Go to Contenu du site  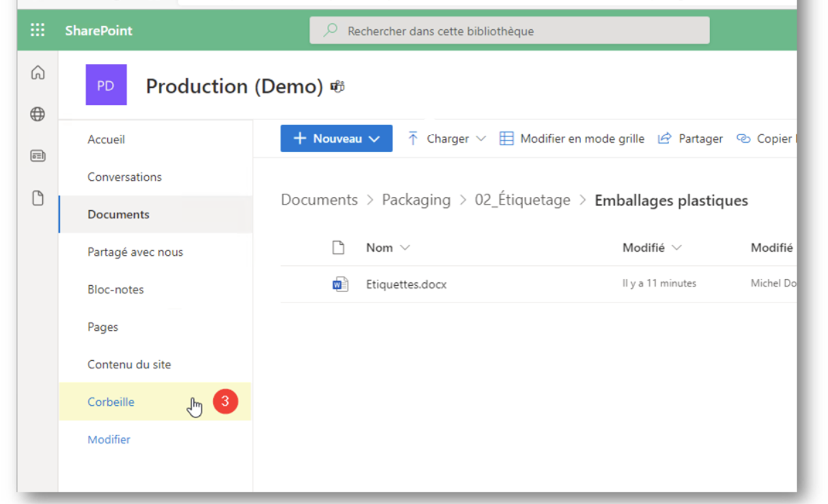click(129, 364)
